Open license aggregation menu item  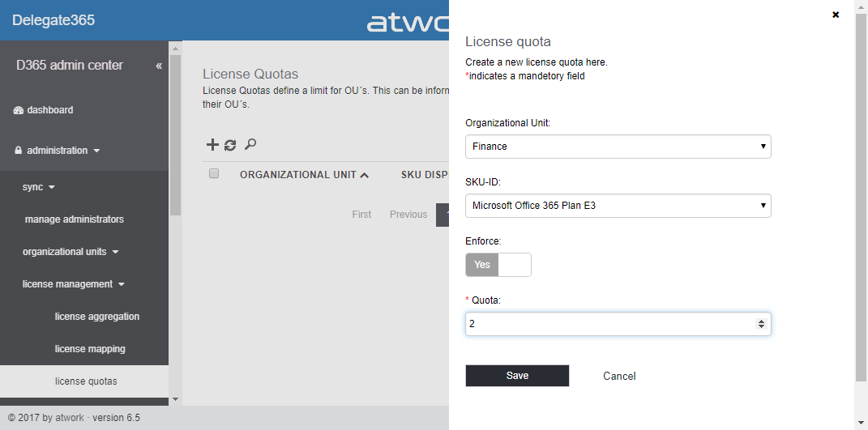(97, 317)
